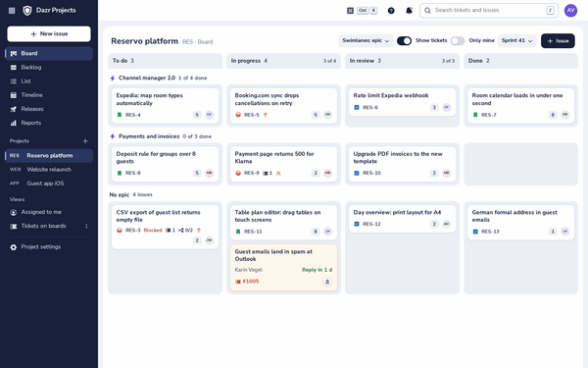Viewport: 588px width, 368px height.
Task: Click the dark Issue button in board header
Action: pos(558,41)
